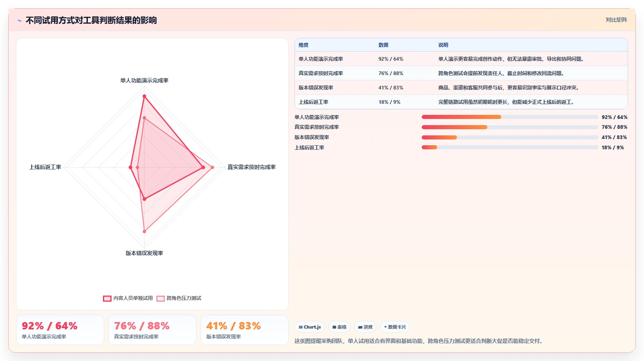The image size is (644, 361).
Task: Click the title 不同试用方式对工具判断结果的影响
Action: point(91,20)
